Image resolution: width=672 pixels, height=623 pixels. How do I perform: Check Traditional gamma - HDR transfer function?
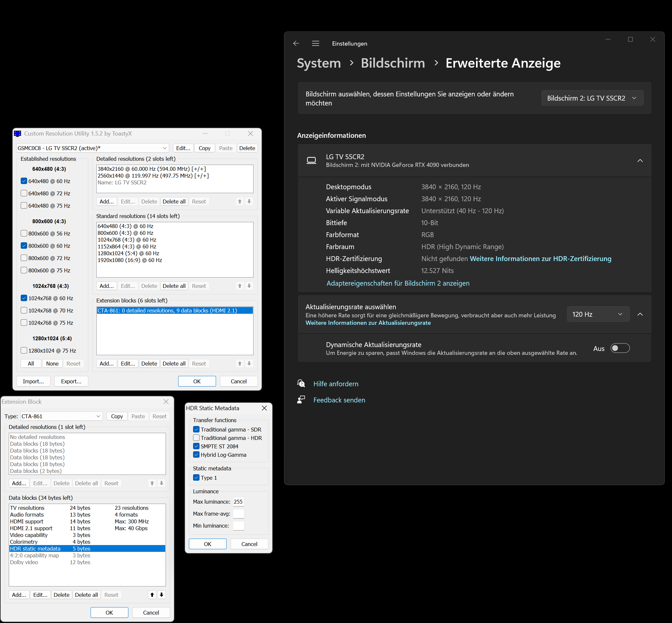coord(197,438)
